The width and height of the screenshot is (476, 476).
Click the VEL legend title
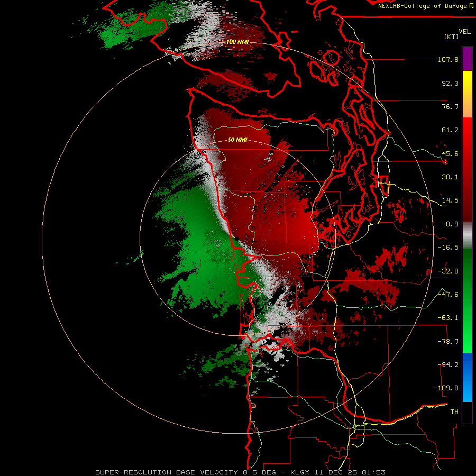464,32
